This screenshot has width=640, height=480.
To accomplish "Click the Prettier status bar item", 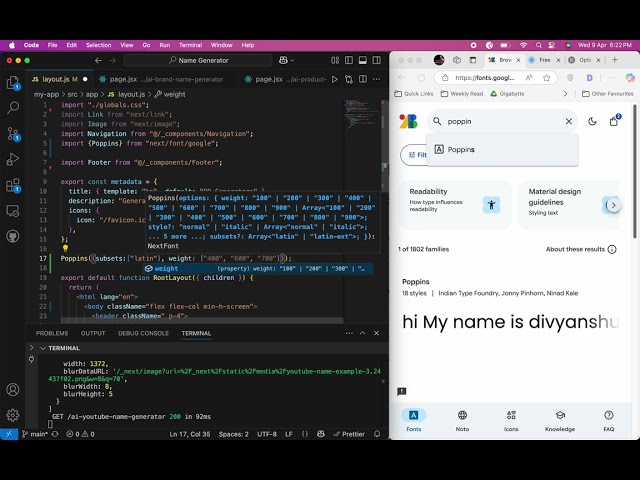I will tap(349, 434).
